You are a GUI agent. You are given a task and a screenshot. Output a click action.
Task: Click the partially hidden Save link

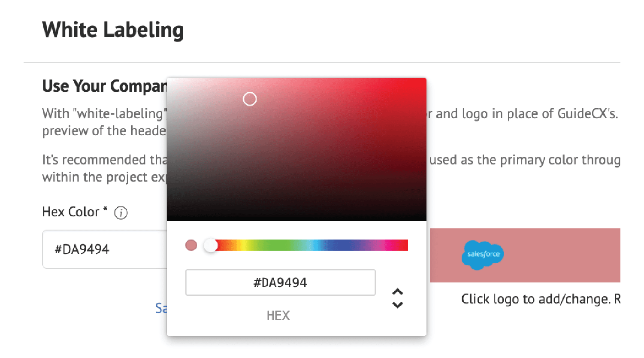click(x=161, y=308)
